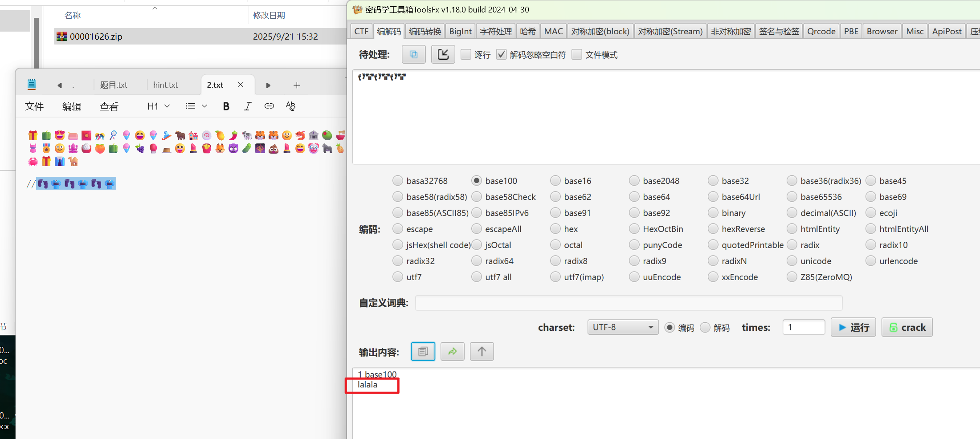Click the import file icon beside 待处理

tap(443, 54)
